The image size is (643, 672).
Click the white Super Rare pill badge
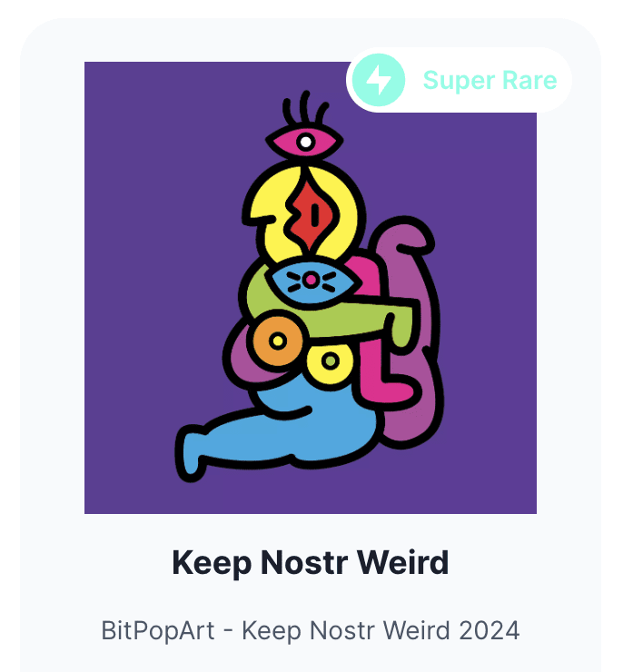pos(459,80)
